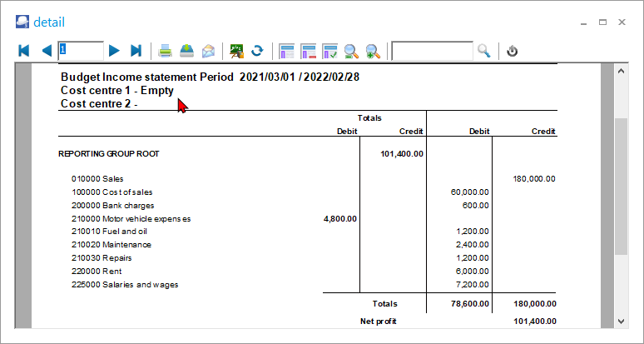
Task: Click the search text box in toolbar
Action: pyautogui.click(x=432, y=51)
